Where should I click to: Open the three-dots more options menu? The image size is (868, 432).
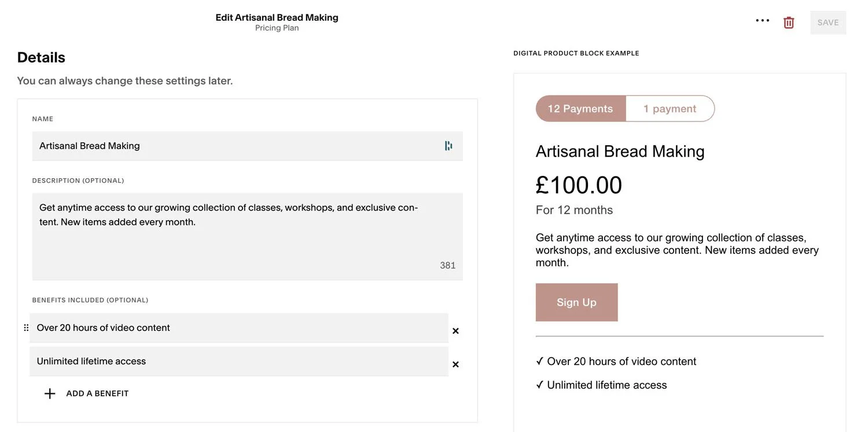pyautogui.click(x=762, y=21)
